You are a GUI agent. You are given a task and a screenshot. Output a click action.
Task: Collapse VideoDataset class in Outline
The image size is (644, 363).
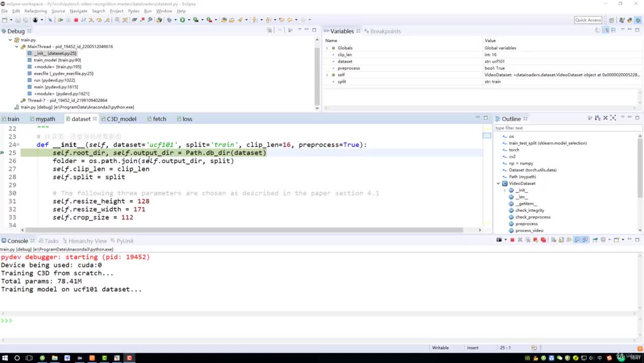[498, 184]
